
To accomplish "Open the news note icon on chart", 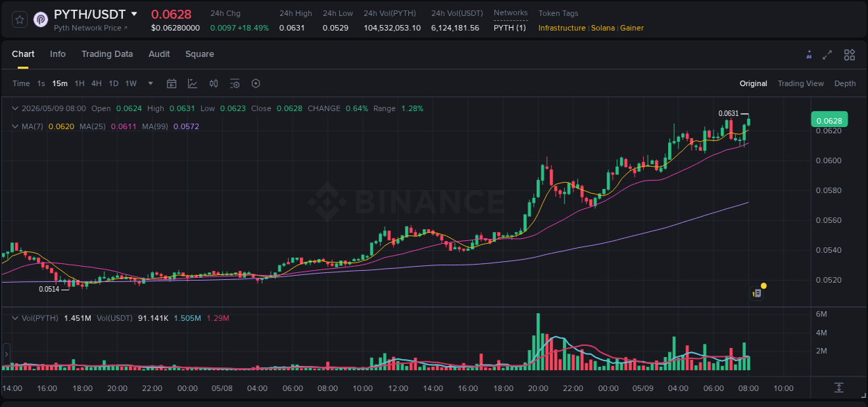I will pyautogui.click(x=758, y=293).
